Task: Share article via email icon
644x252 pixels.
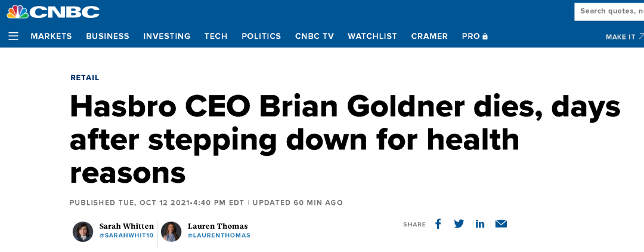Action: click(501, 224)
